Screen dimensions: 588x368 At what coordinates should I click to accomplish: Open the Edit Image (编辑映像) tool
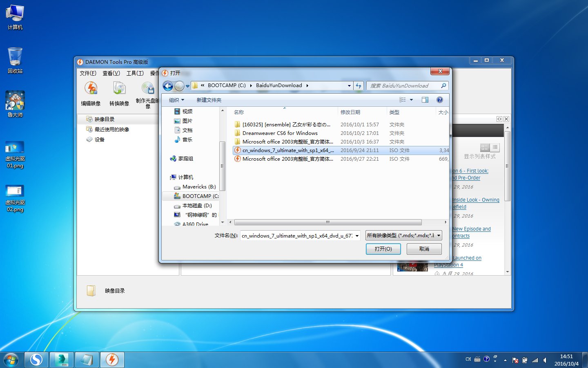click(91, 93)
